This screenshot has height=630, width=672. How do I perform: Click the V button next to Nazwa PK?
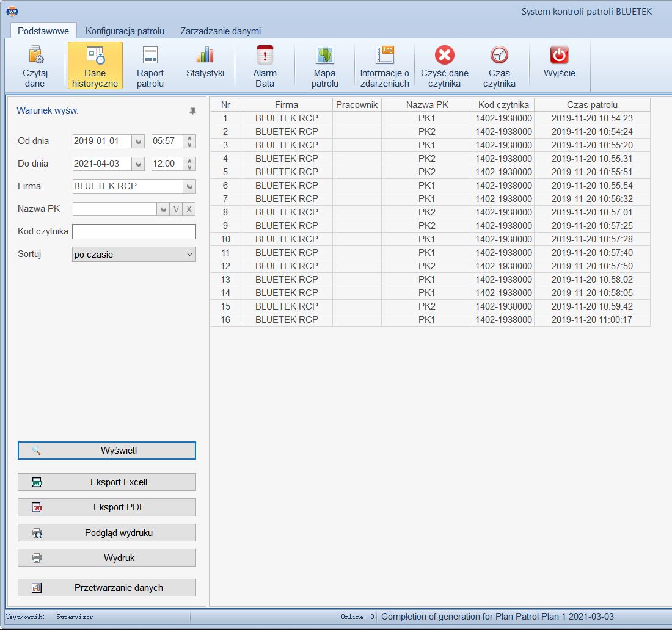(x=176, y=209)
